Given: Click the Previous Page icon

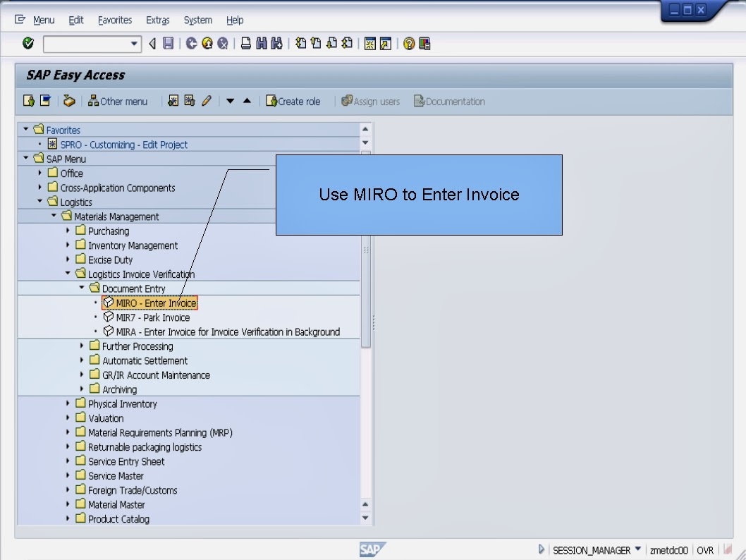Looking at the screenshot, I should pos(316,44).
